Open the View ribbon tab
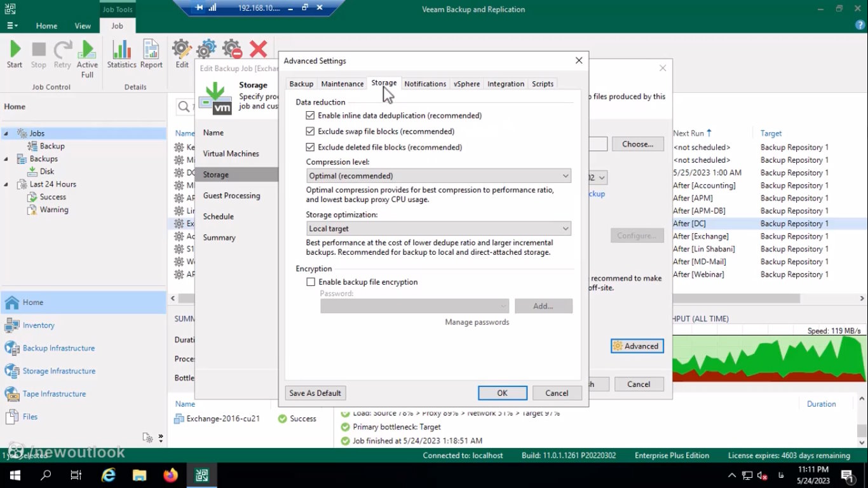 click(83, 26)
